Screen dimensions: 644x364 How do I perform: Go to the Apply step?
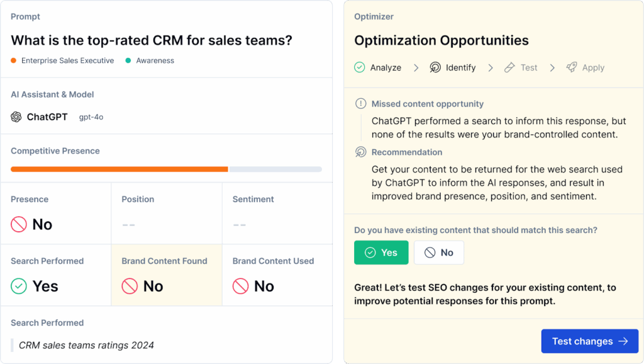coord(592,67)
